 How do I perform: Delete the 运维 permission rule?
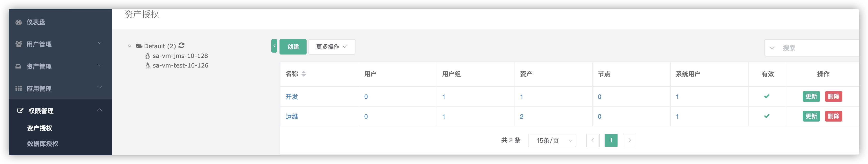point(833,116)
